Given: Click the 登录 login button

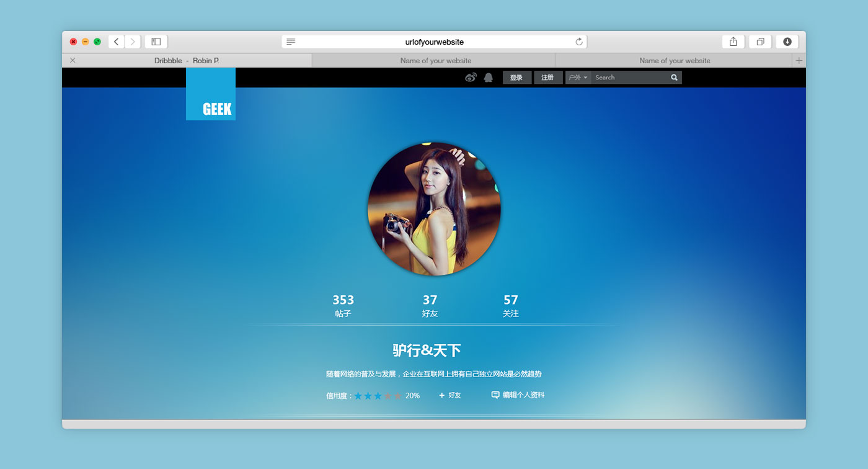Looking at the screenshot, I should 516,78.
